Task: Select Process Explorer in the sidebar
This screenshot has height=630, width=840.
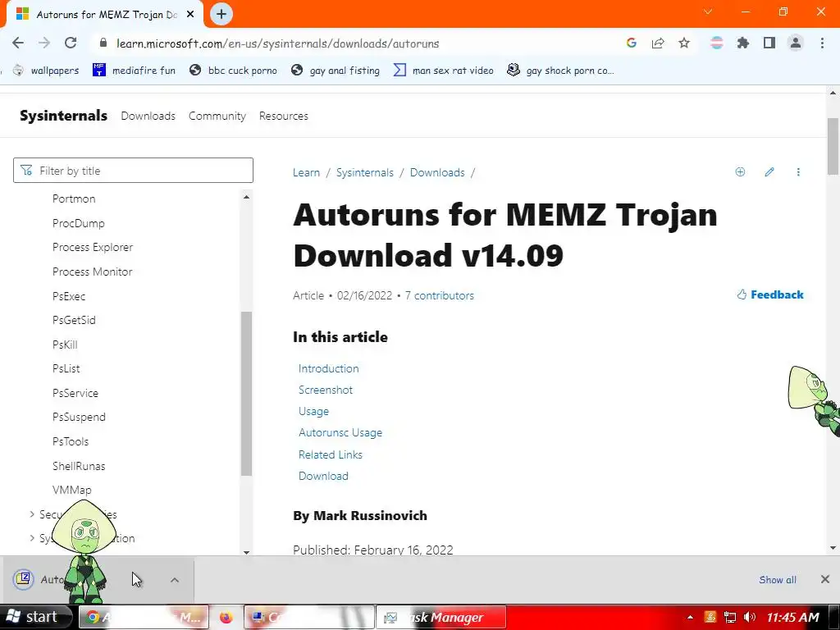Action: click(93, 247)
